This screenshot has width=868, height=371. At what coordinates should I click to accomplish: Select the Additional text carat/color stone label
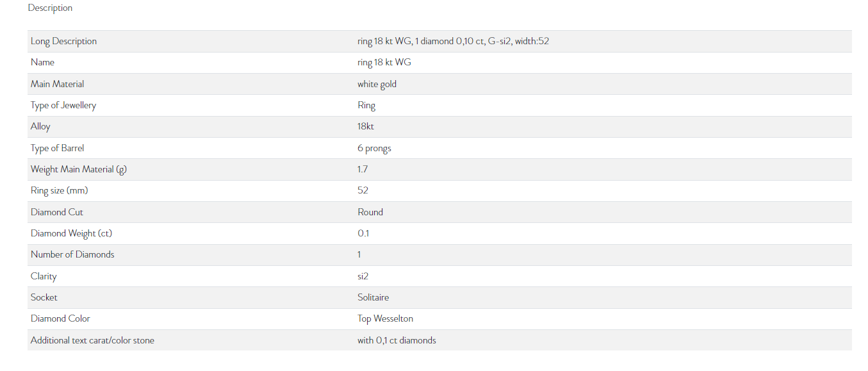92,340
